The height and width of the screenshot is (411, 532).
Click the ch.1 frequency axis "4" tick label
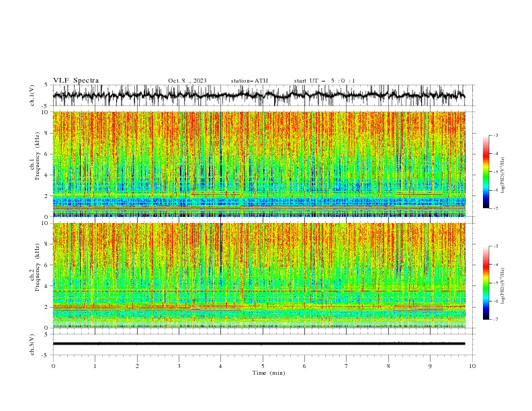point(47,175)
